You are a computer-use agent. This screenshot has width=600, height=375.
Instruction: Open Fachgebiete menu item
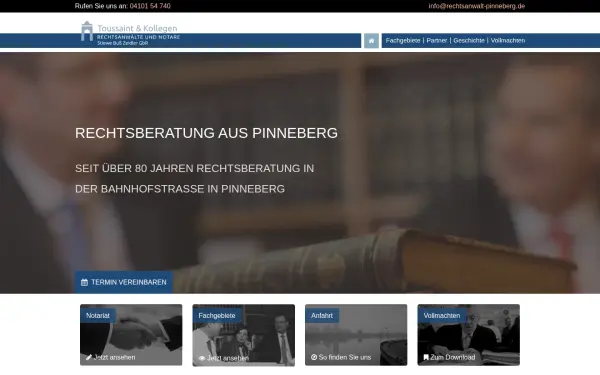click(x=403, y=41)
